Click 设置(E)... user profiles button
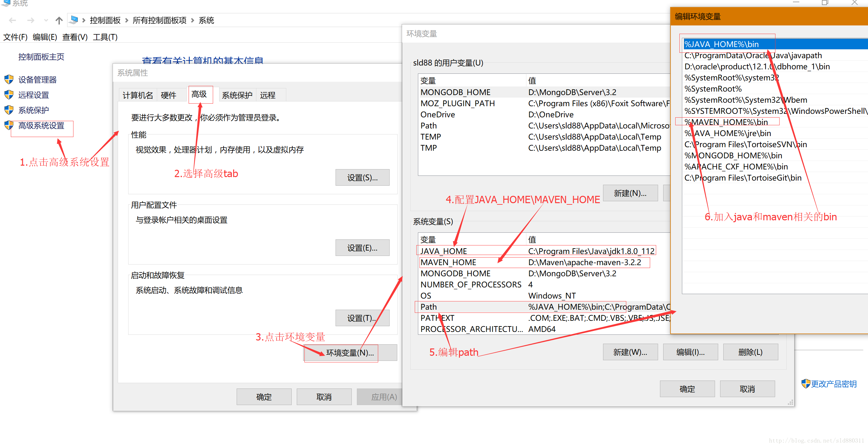The height and width of the screenshot is (447, 868). click(x=362, y=248)
